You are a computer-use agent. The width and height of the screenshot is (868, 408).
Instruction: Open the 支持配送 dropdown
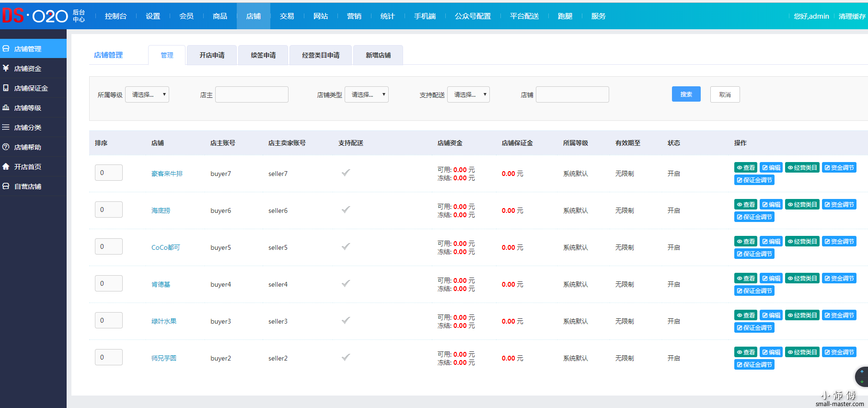click(x=469, y=94)
